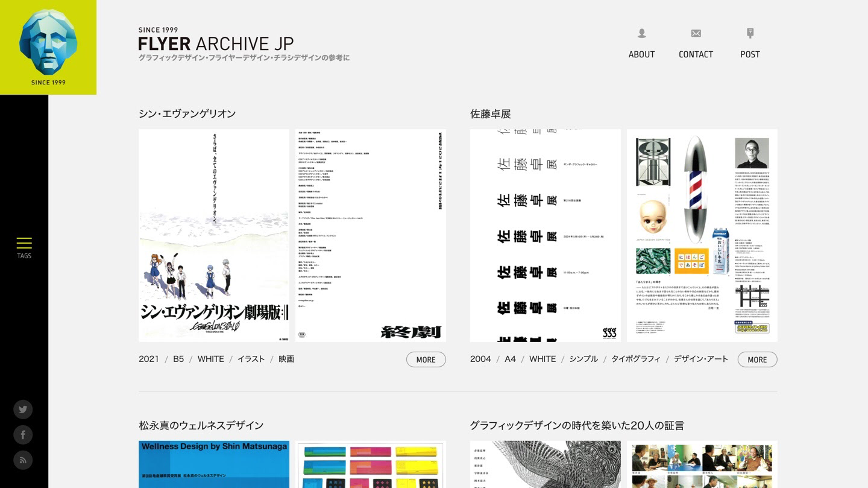The width and height of the screenshot is (868, 488).
Task: Click the Japanese tagline under site title
Action: point(244,58)
